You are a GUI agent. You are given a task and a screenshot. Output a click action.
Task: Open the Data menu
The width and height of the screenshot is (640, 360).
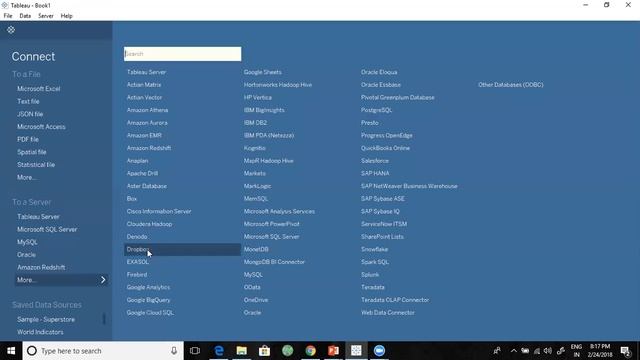(25, 16)
